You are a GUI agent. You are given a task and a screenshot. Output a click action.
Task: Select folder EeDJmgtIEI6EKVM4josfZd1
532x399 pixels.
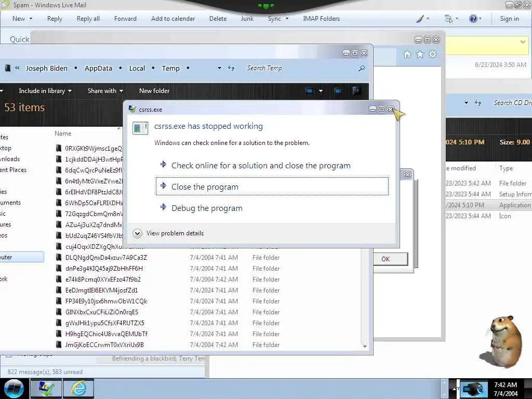tap(101, 290)
